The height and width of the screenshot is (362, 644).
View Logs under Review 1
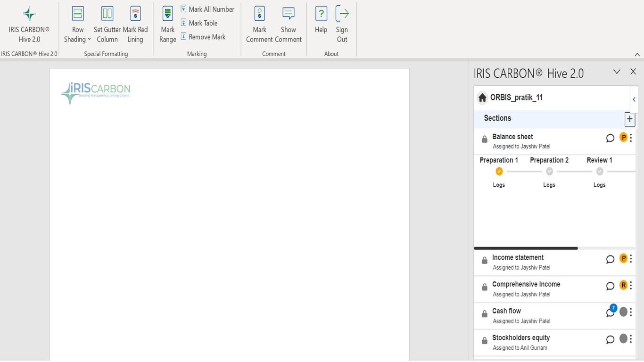point(599,185)
